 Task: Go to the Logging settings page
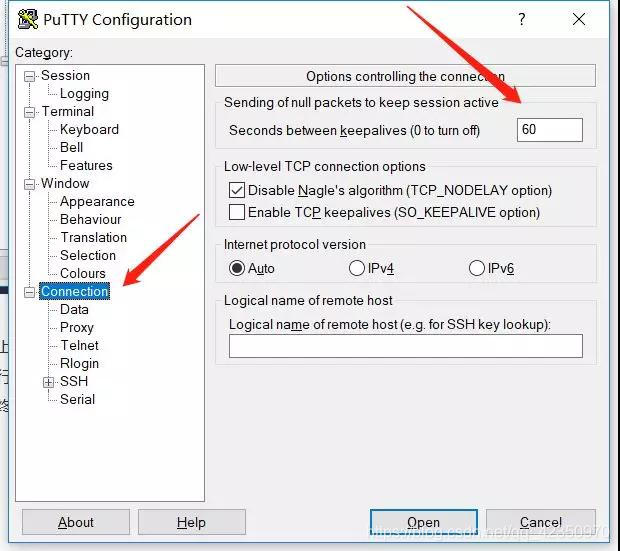[84, 94]
